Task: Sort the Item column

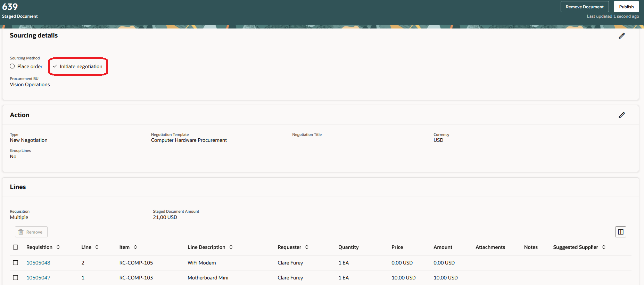Action: point(135,247)
